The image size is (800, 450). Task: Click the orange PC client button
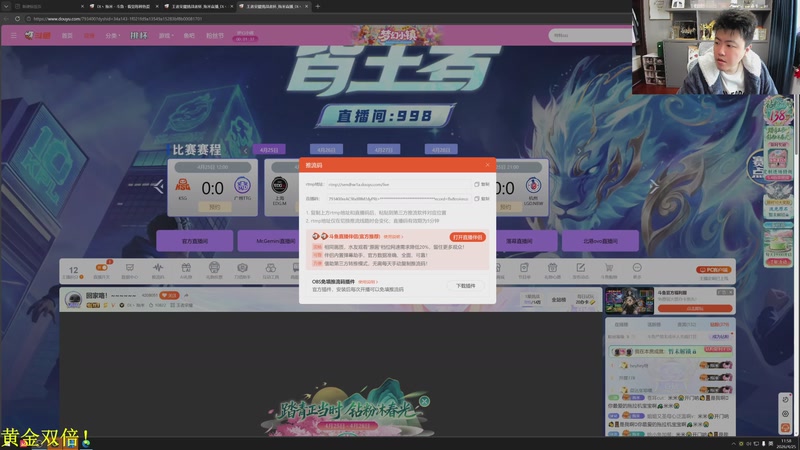[713, 269]
